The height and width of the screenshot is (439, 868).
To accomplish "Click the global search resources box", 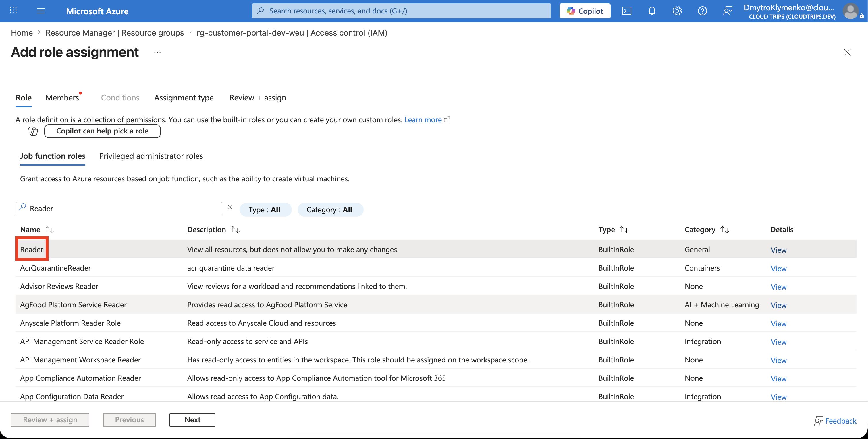I will click(401, 11).
